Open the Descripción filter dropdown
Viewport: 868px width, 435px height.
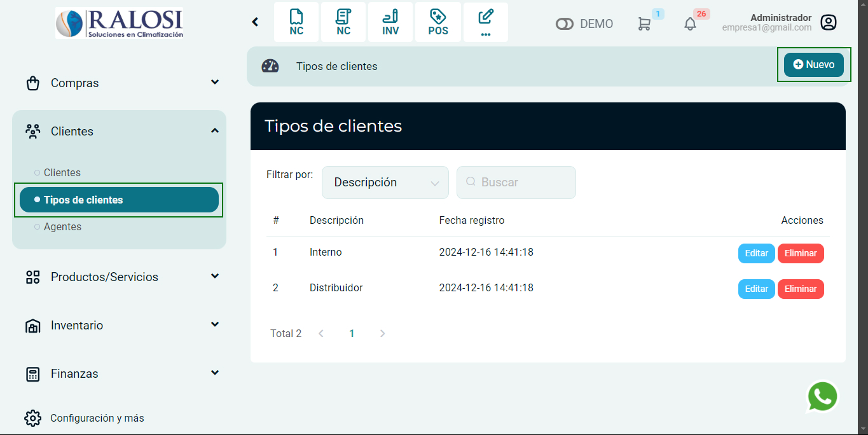[385, 183]
